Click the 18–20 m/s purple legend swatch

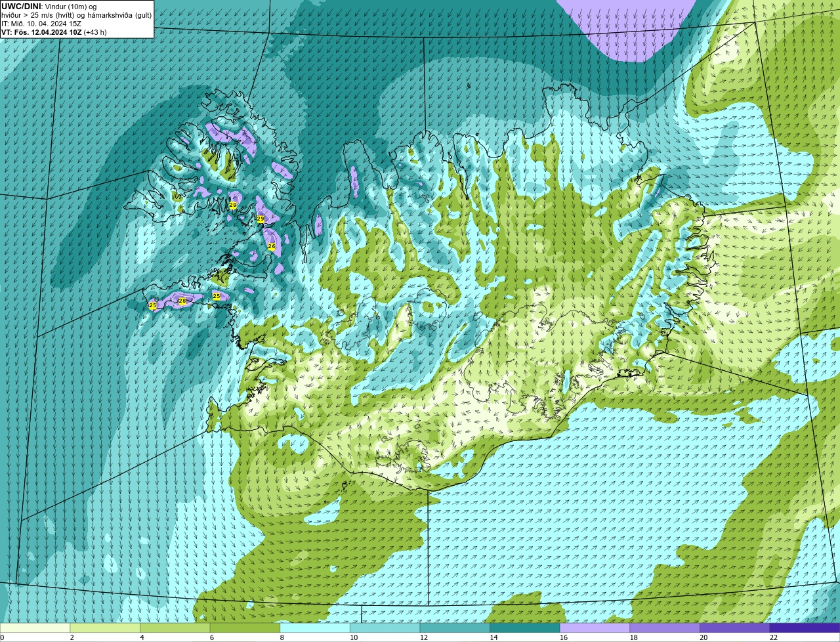pyautogui.click(x=665, y=628)
